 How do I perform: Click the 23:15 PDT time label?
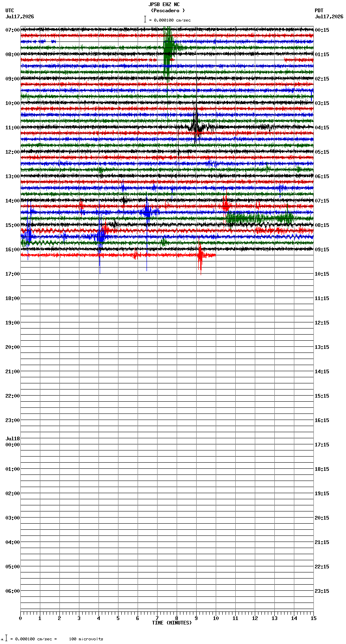point(322,591)
